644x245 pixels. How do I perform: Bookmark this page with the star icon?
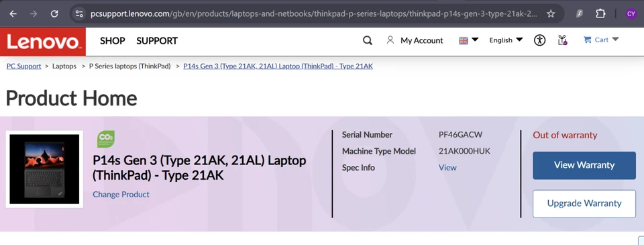click(551, 14)
